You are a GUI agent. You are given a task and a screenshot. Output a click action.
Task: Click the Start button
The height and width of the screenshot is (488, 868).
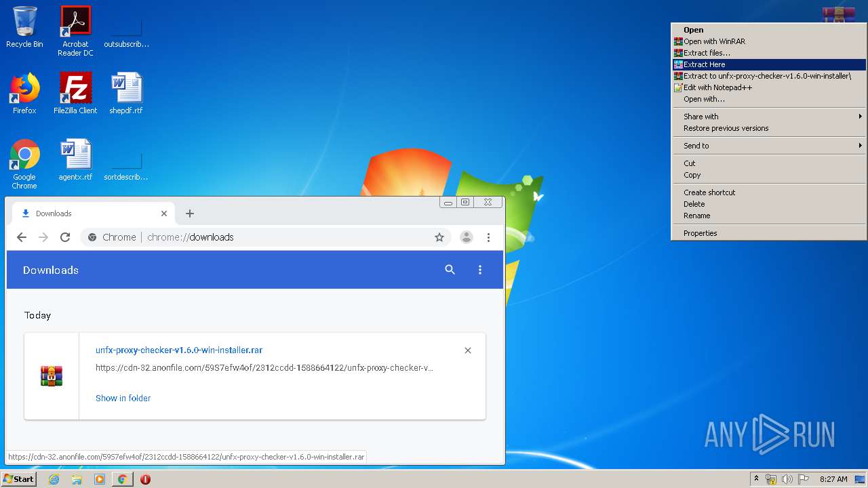pos(18,479)
